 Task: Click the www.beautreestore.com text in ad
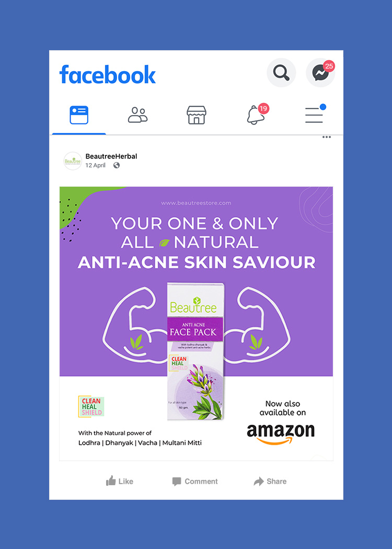point(196,203)
